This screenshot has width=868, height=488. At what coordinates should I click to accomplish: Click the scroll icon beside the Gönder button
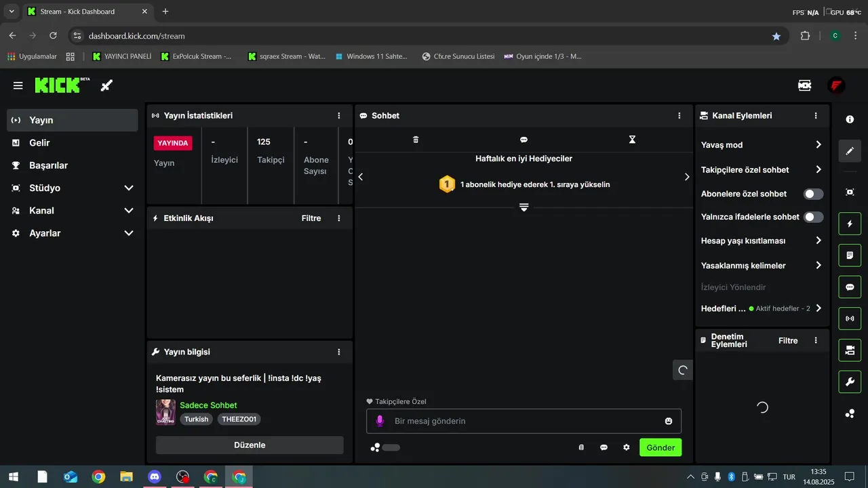581,447
